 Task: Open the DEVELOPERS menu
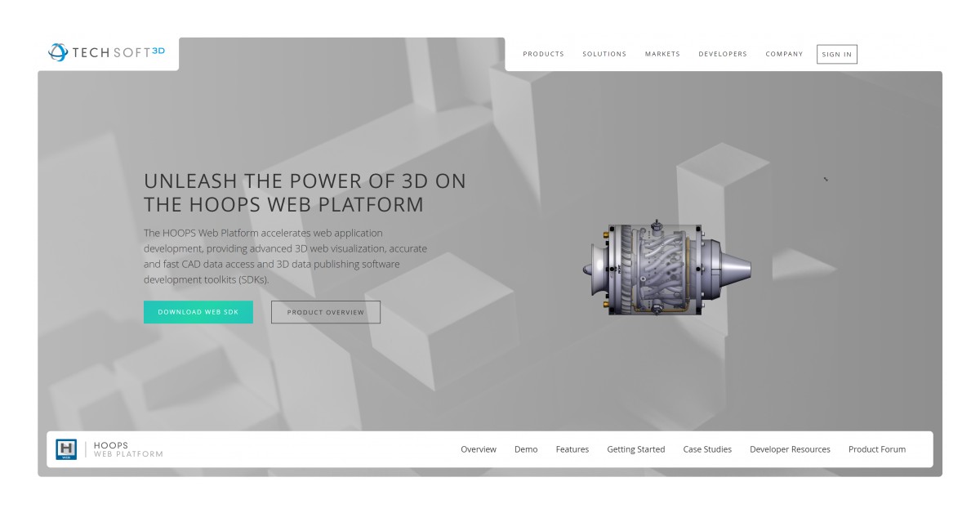[722, 54]
